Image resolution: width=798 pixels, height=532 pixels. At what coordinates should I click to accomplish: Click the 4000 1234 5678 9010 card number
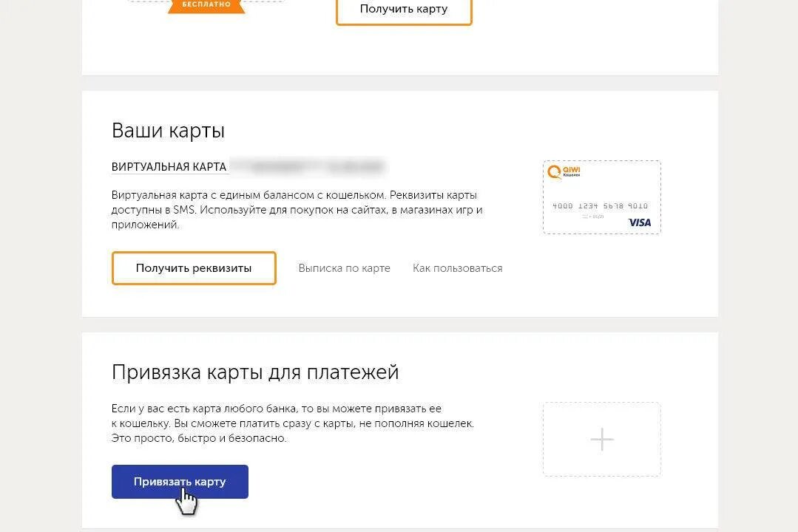point(600,206)
